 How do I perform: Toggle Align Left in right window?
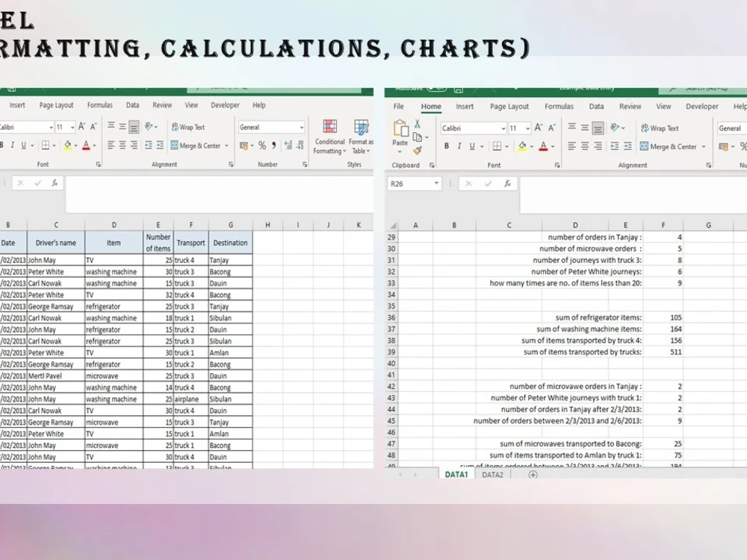571,146
